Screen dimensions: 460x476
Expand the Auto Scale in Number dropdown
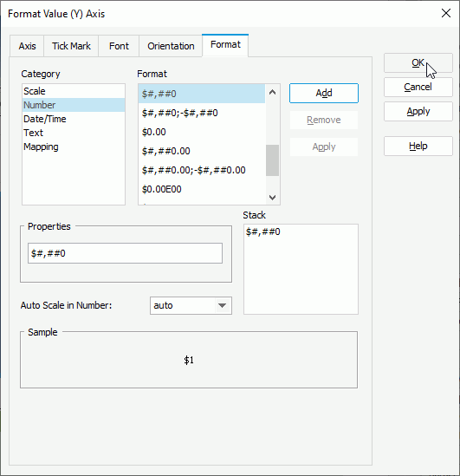[x=223, y=305]
